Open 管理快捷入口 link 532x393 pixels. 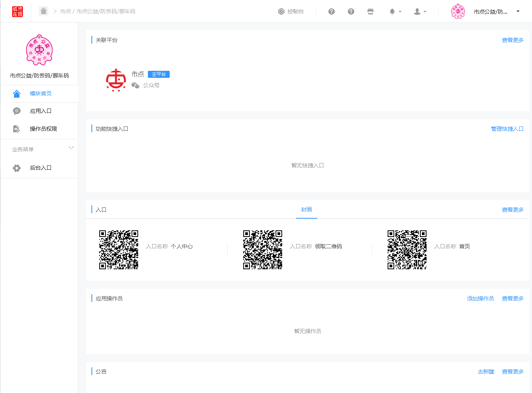tap(507, 129)
